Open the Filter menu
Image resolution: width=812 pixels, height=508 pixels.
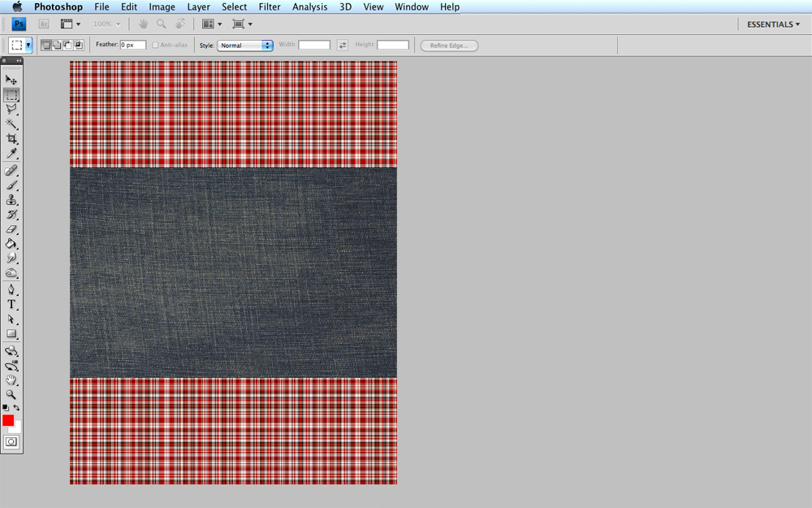[x=269, y=7]
